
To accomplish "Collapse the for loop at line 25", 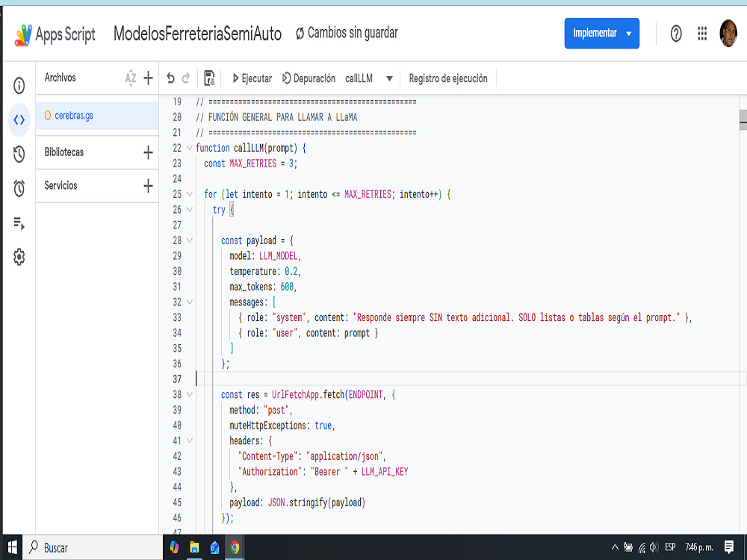I will [190, 194].
